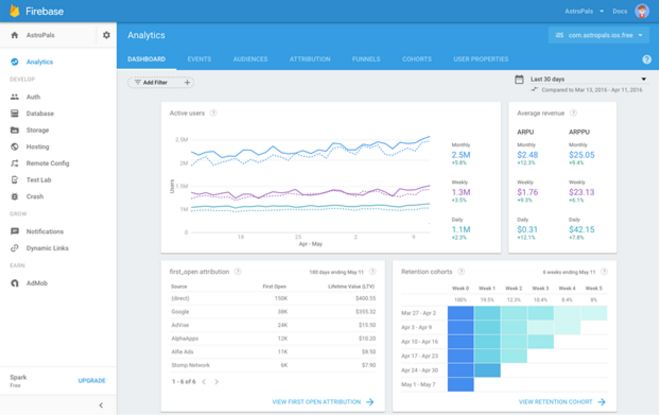Click View First Open Attribution link
The width and height of the screenshot is (659, 415).
click(x=322, y=401)
